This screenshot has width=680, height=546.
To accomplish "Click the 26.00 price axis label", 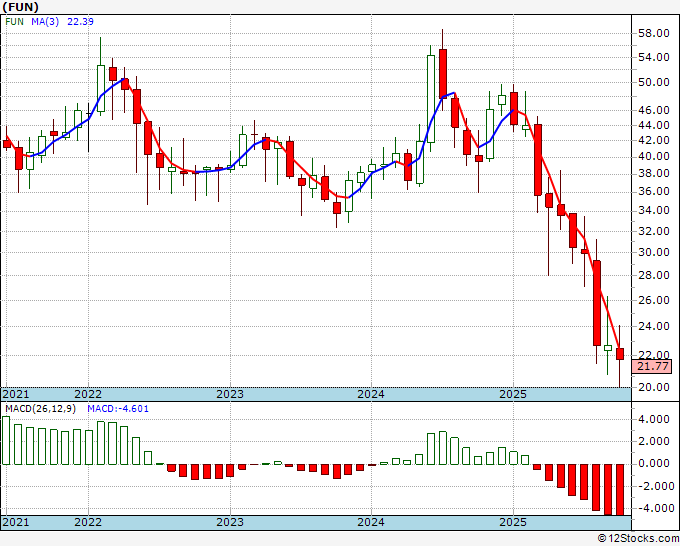I will pyautogui.click(x=654, y=300).
